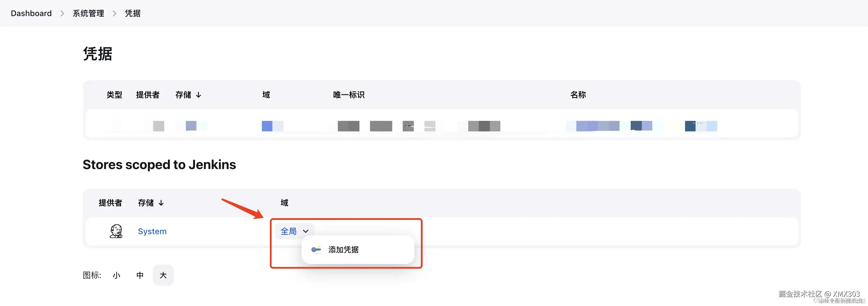Click the sort arrow beside 存储 in top table

coord(199,95)
